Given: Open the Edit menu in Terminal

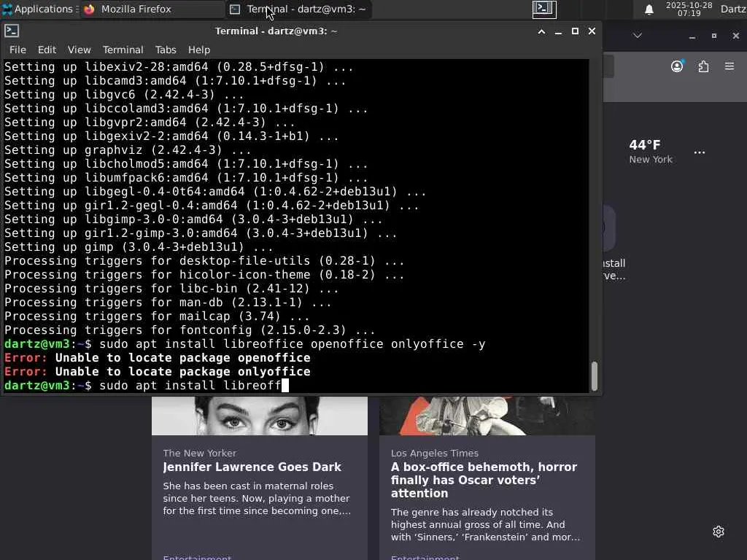Looking at the screenshot, I should tap(47, 50).
